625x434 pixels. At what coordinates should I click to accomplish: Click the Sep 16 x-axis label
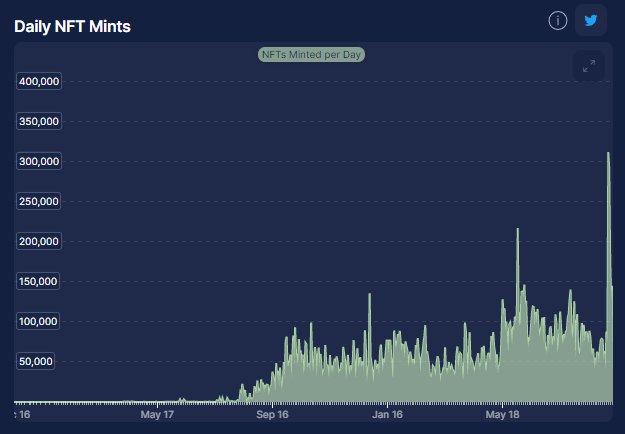click(x=272, y=414)
